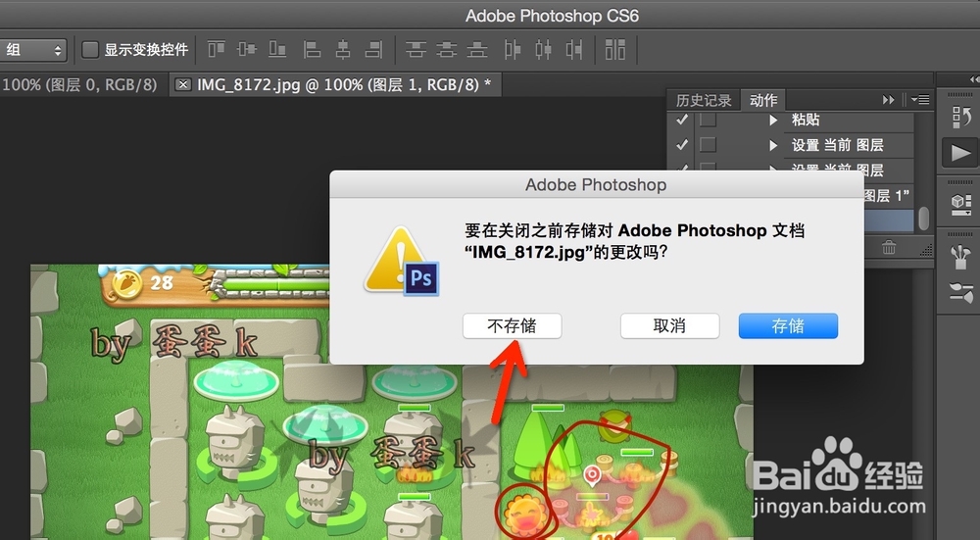Expand the 粘贴 action step
Screen dimensions: 980x540
pyautogui.click(x=773, y=120)
